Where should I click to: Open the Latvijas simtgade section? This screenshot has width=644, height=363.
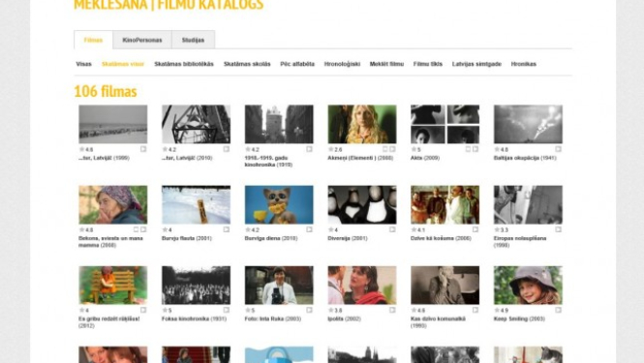click(x=476, y=64)
